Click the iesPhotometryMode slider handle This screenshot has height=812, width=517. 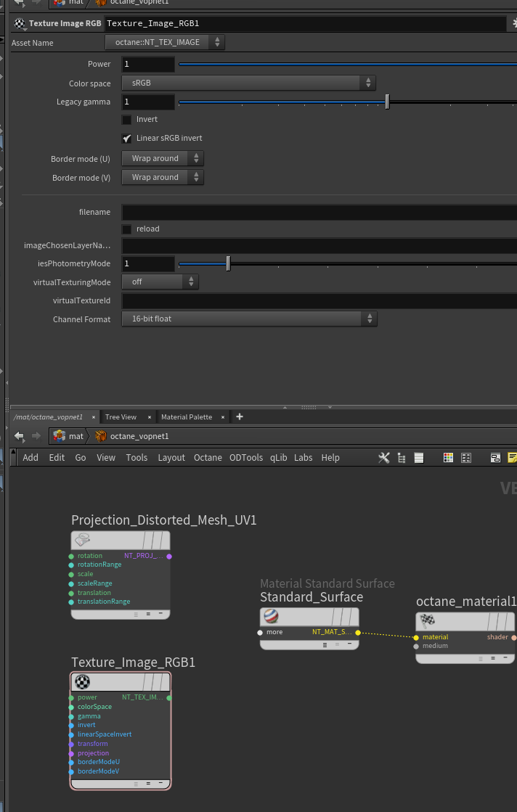(x=228, y=263)
